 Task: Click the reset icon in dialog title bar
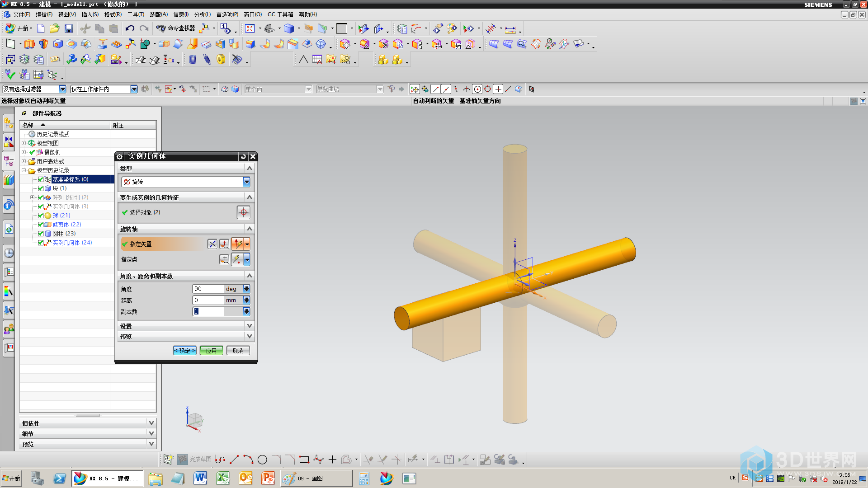tap(243, 156)
